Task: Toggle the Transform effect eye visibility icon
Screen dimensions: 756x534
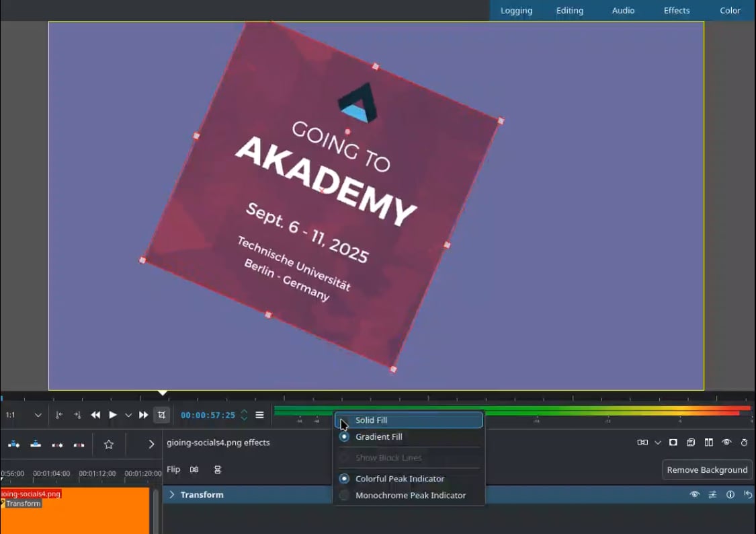Action: (695, 494)
